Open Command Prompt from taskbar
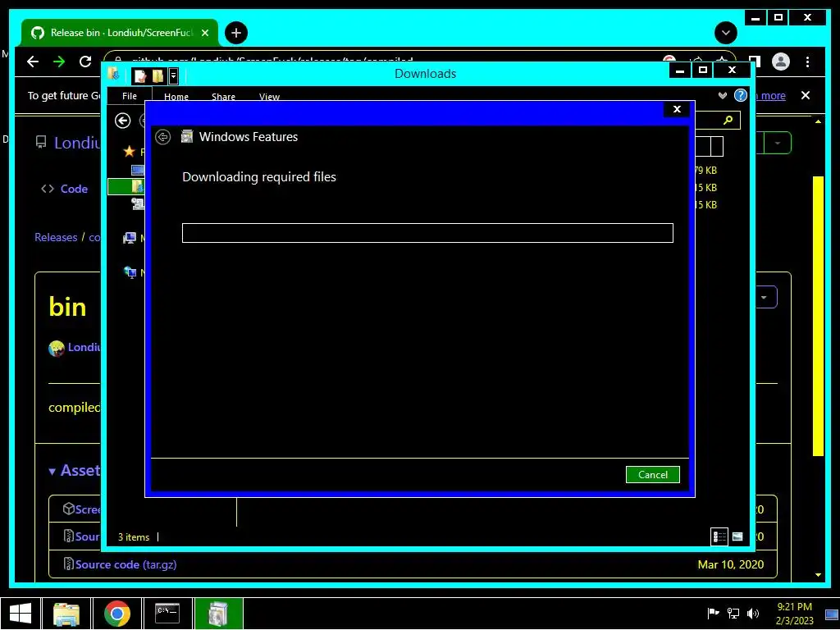 pyautogui.click(x=167, y=614)
